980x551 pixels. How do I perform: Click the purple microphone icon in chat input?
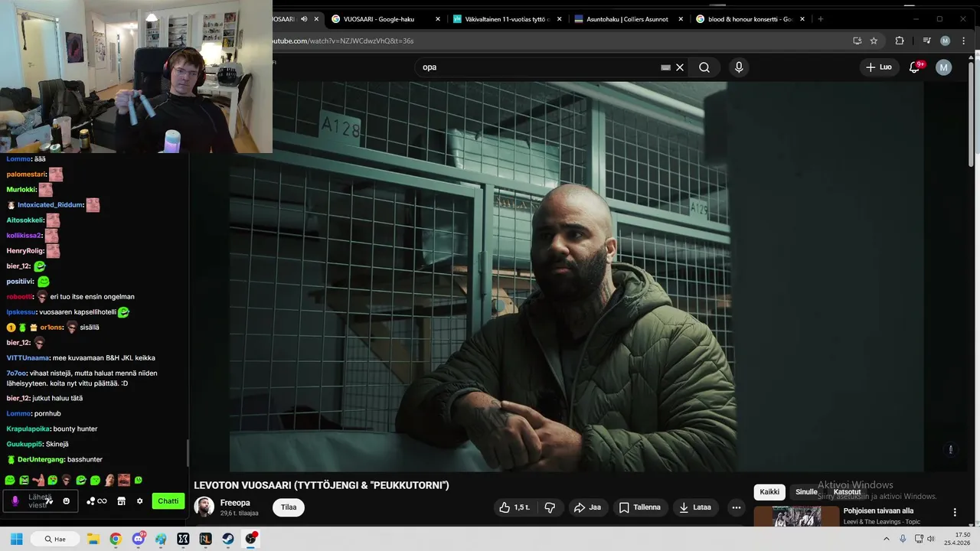[x=15, y=501]
